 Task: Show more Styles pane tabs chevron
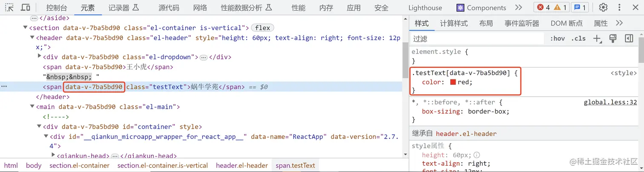(619, 23)
